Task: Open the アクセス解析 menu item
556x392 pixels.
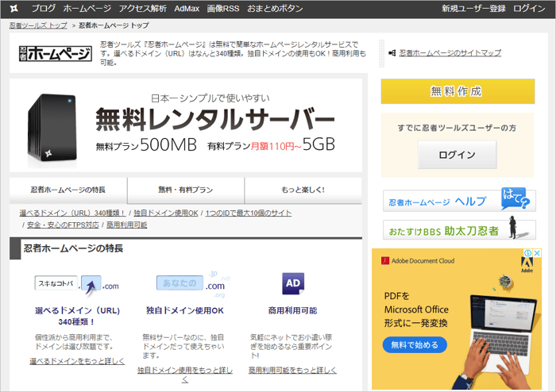Action: pos(142,9)
